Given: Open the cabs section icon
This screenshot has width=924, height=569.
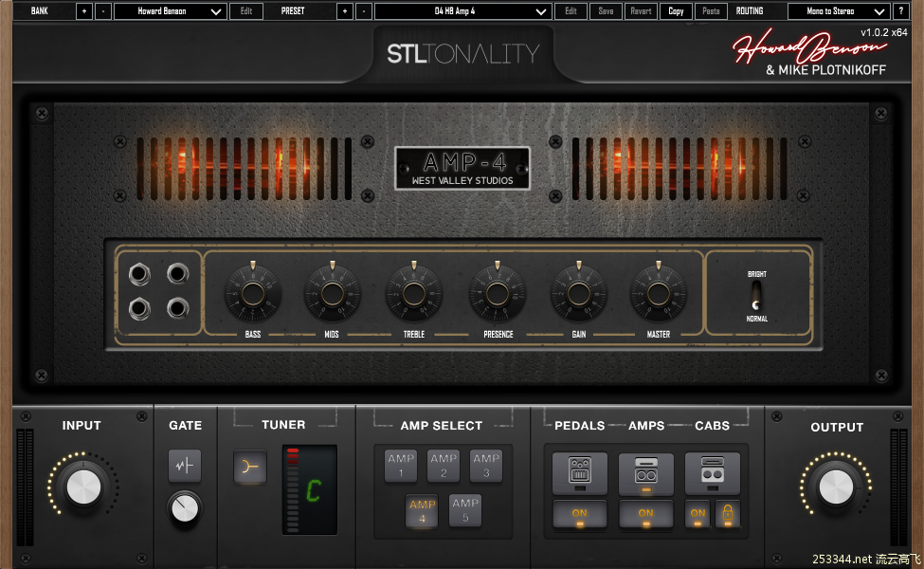Looking at the screenshot, I should (712, 471).
